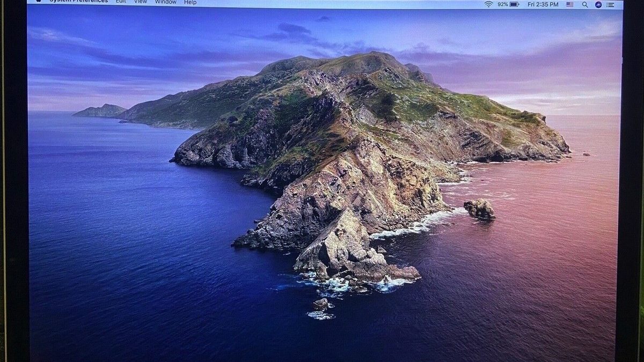644x362 pixels.
Task: Open the Edit menu
Action: click(x=121, y=2)
